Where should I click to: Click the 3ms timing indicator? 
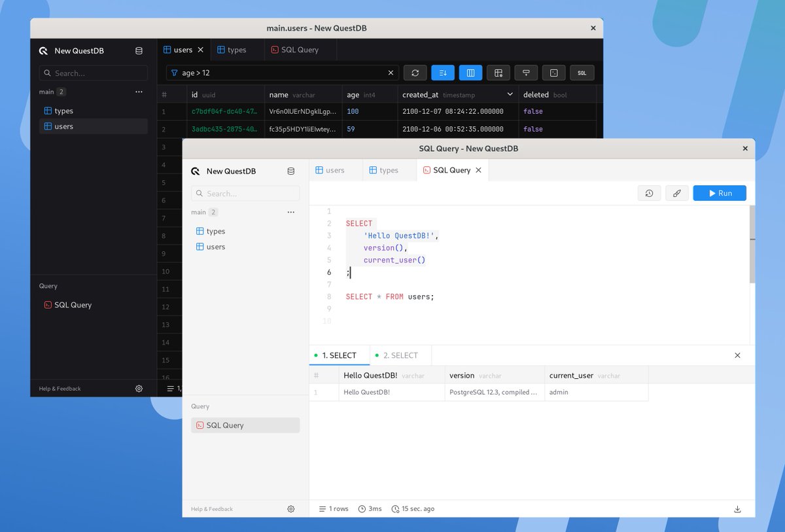(x=370, y=509)
